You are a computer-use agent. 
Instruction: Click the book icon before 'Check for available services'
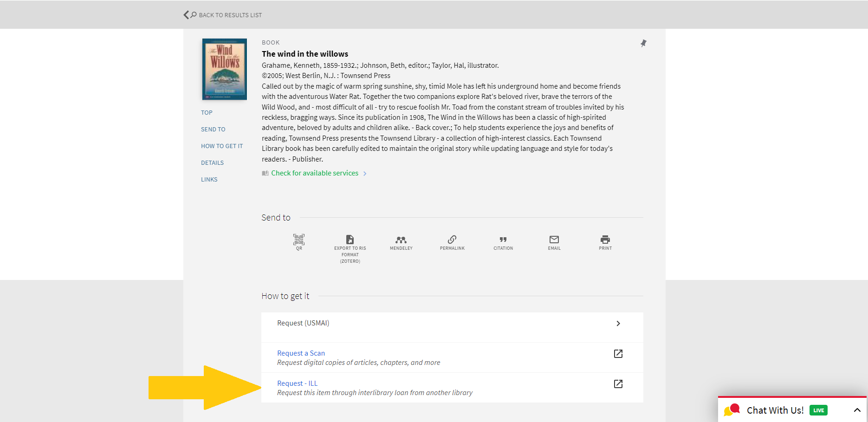pos(265,173)
